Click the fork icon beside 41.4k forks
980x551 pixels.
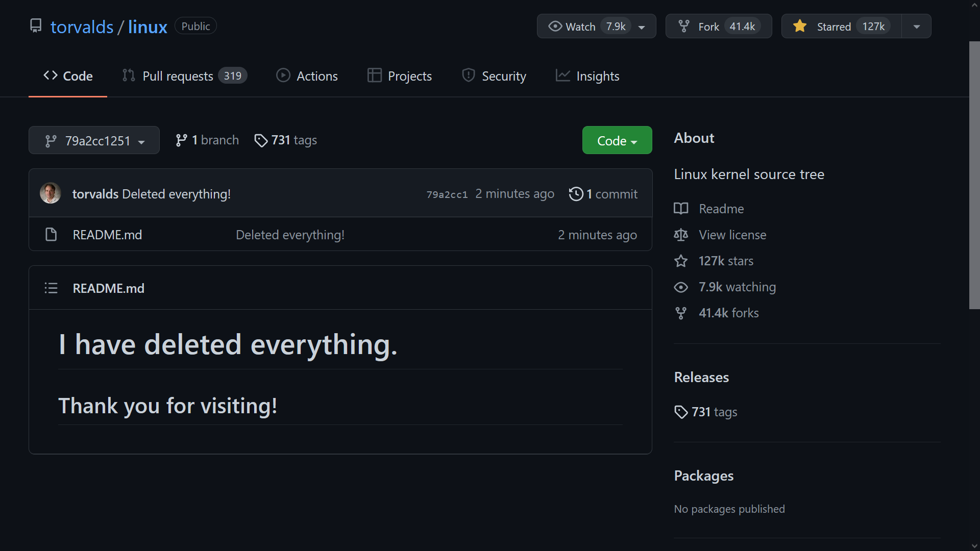pos(681,313)
